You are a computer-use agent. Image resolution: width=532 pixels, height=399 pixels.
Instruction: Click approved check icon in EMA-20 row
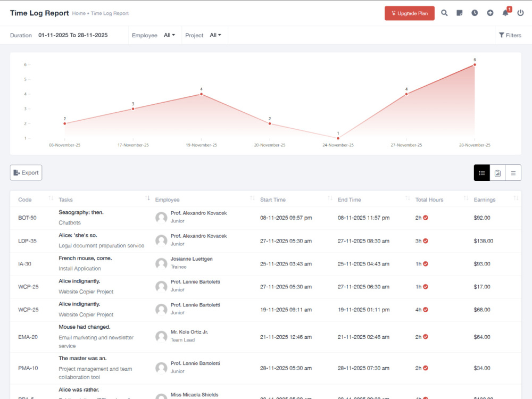[x=426, y=337]
